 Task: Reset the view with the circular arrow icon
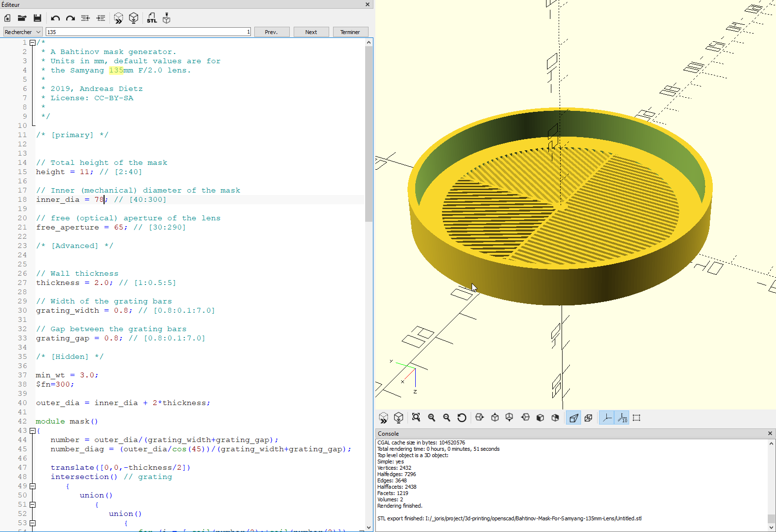462,418
